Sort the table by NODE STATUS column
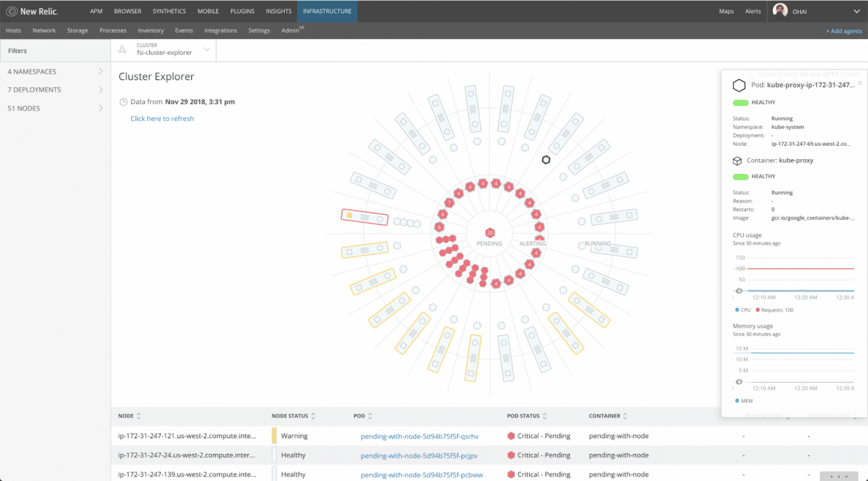This screenshot has height=481, width=868. click(x=293, y=416)
